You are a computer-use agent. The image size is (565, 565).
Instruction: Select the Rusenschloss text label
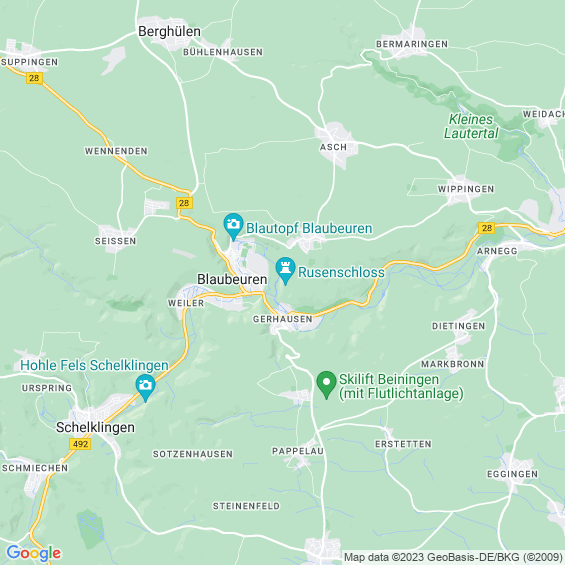pos(341,272)
